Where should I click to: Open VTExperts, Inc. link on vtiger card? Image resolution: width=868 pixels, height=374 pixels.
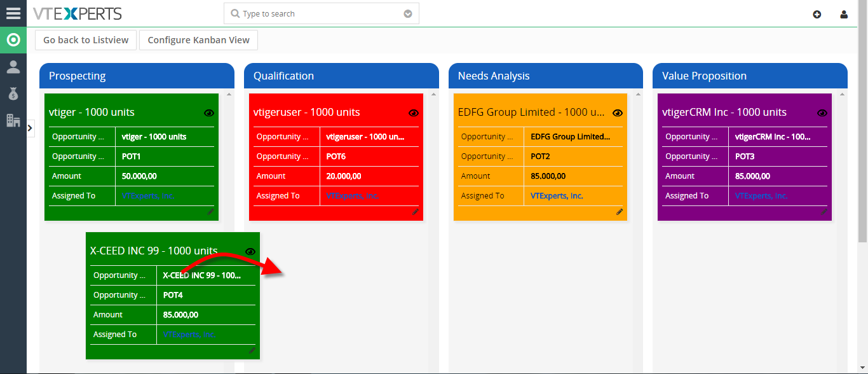coord(148,196)
